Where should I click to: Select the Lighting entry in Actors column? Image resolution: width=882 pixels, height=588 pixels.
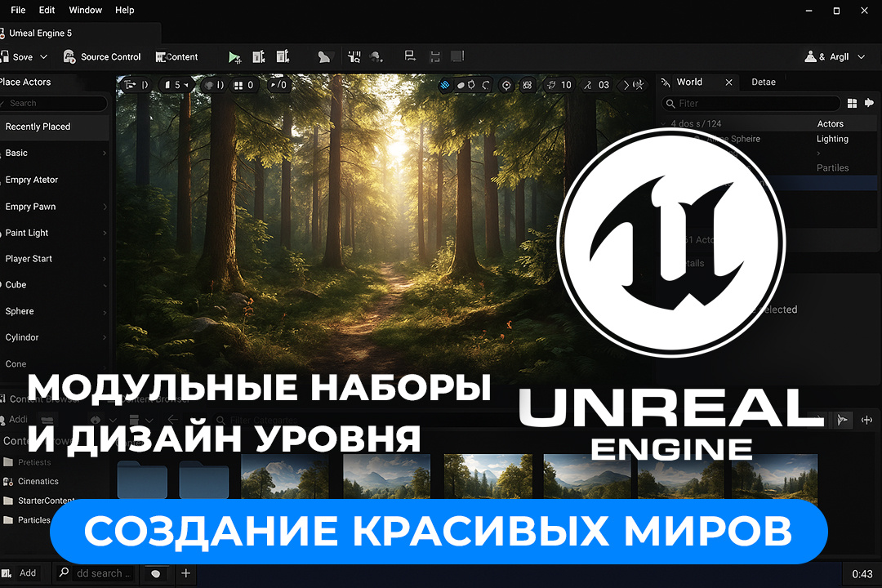[832, 139]
